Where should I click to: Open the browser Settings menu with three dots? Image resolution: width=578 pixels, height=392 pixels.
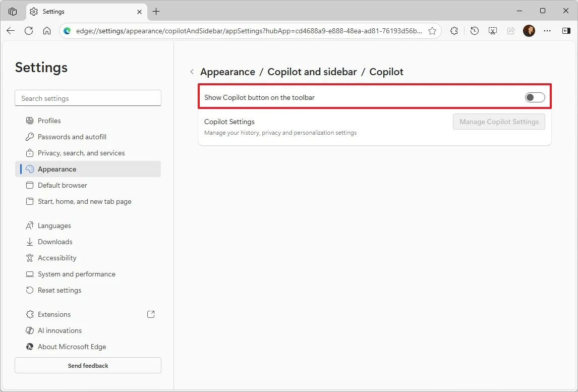click(547, 31)
